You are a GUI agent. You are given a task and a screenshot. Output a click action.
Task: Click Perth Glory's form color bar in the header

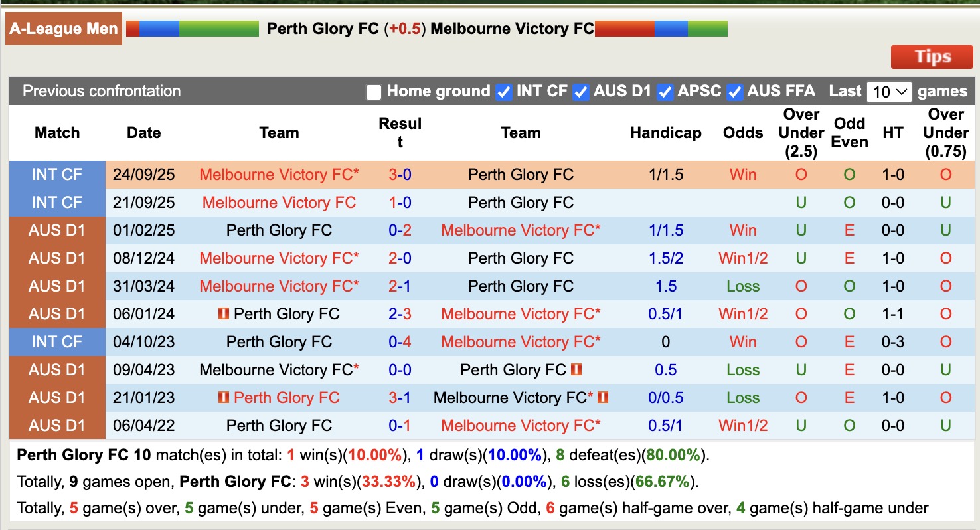tap(193, 28)
